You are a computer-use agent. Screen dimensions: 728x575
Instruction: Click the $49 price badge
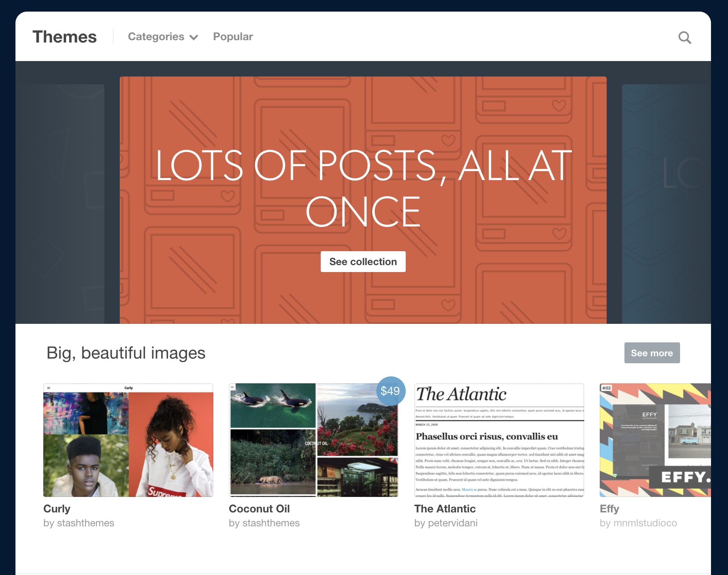click(390, 391)
